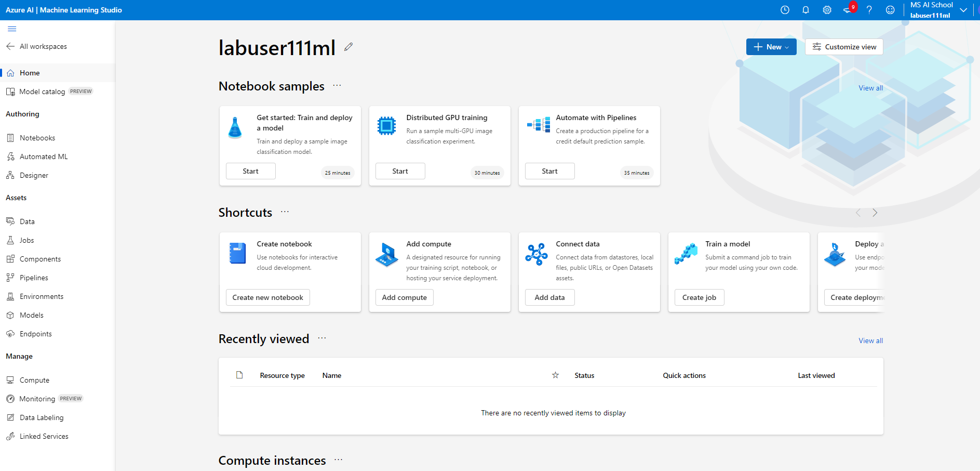Viewport: 980px width, 471px height.
Task: Click Azure AI Machine Learning Studio title
Action: pyautogui.click(x=64, y=10)
